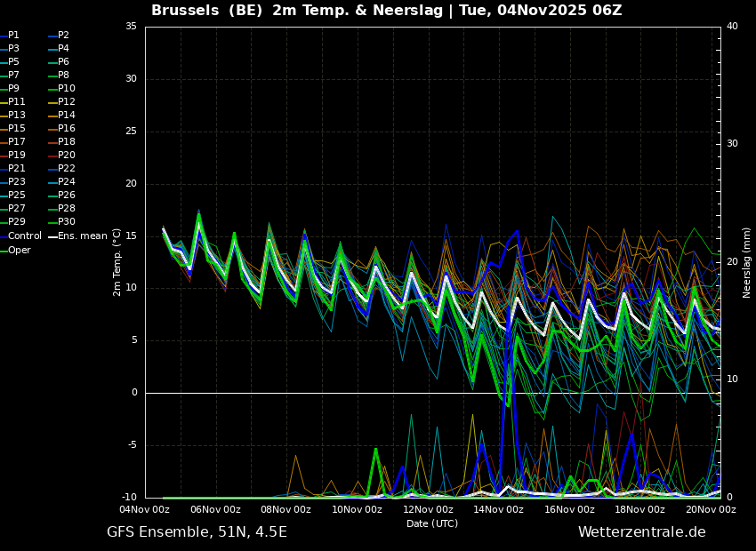Click the Date (UTC) axis title
This screenshot has height=551, width=756.
point(432,523)
